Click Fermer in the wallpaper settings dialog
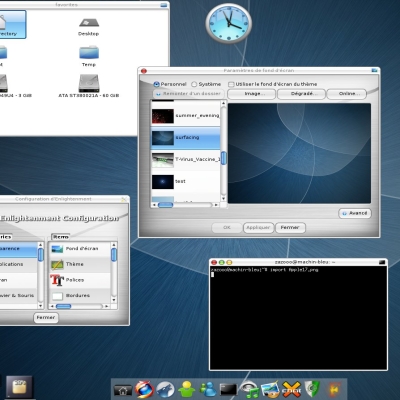The height and width of the screenshot is (400, 400). [x=290, y=228]
